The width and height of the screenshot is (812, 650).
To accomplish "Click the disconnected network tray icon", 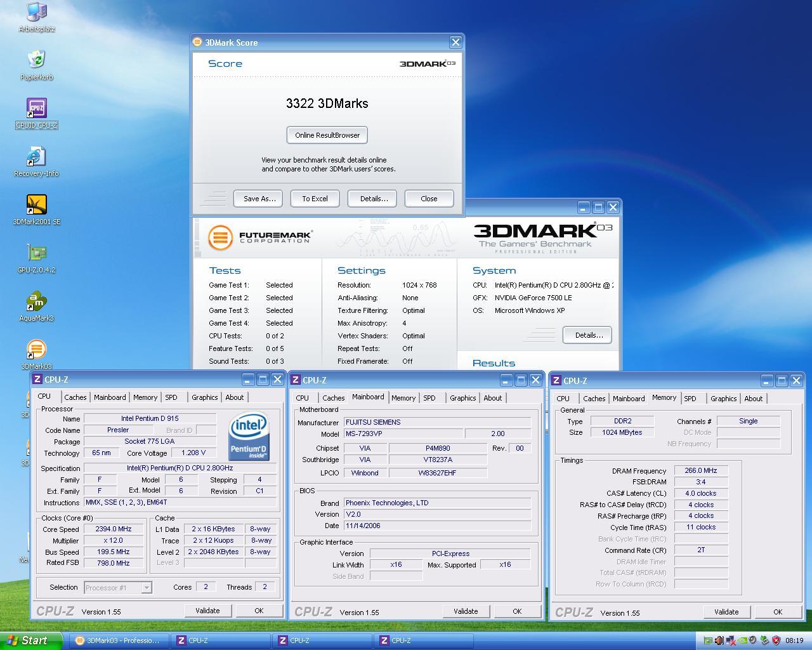I will [731, 640].
